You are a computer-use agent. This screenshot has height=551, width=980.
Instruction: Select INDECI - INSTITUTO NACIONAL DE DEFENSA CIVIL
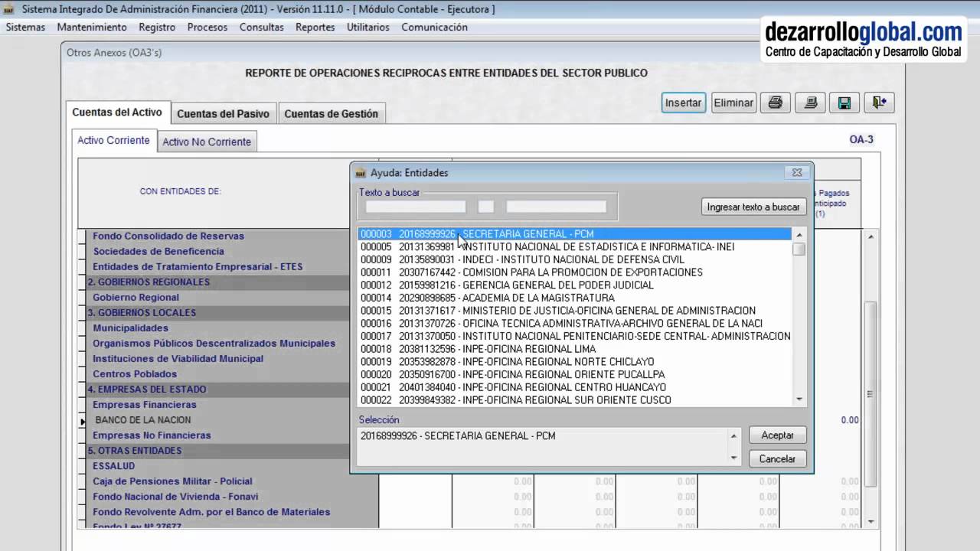point(574,259)
